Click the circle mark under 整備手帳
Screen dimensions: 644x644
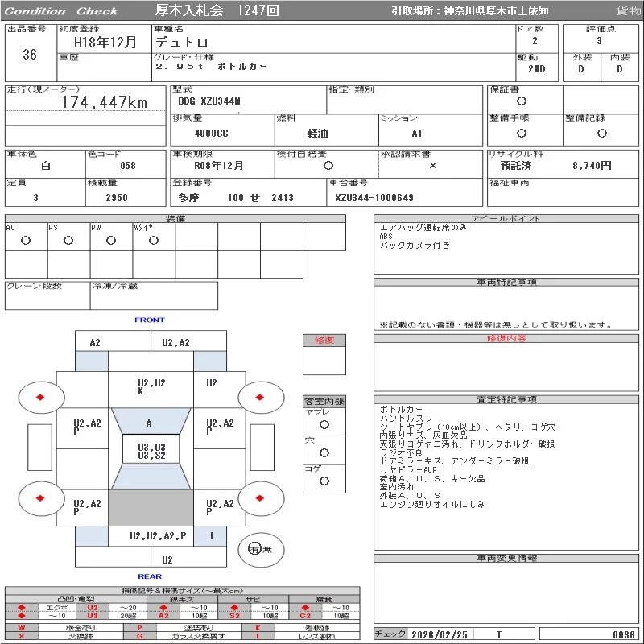521,133
